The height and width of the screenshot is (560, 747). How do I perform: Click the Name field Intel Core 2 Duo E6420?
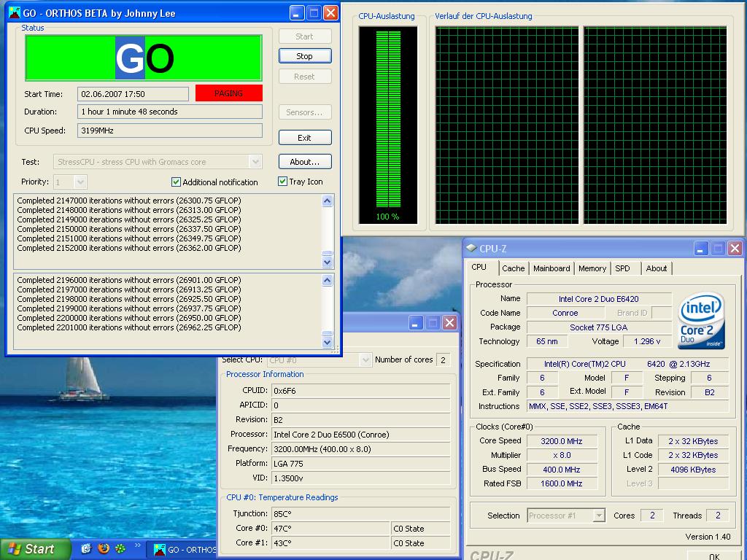tap(599, 299)
